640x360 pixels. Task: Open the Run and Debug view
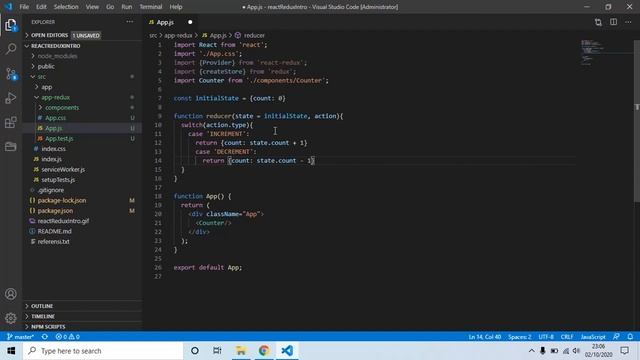(11, 98)
